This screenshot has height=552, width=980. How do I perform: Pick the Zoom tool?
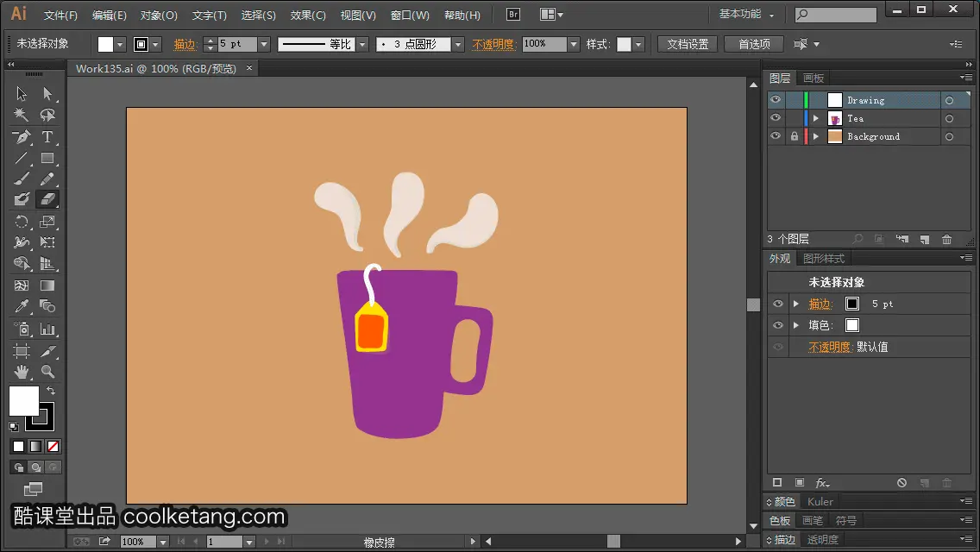[x=47, y=372]
